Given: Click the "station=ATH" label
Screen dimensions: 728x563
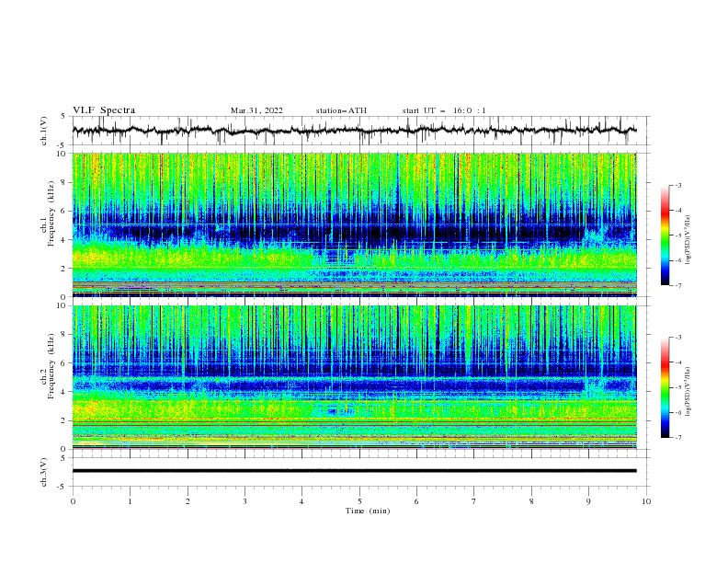Looking at the screenshot, I should coord(341,110).
